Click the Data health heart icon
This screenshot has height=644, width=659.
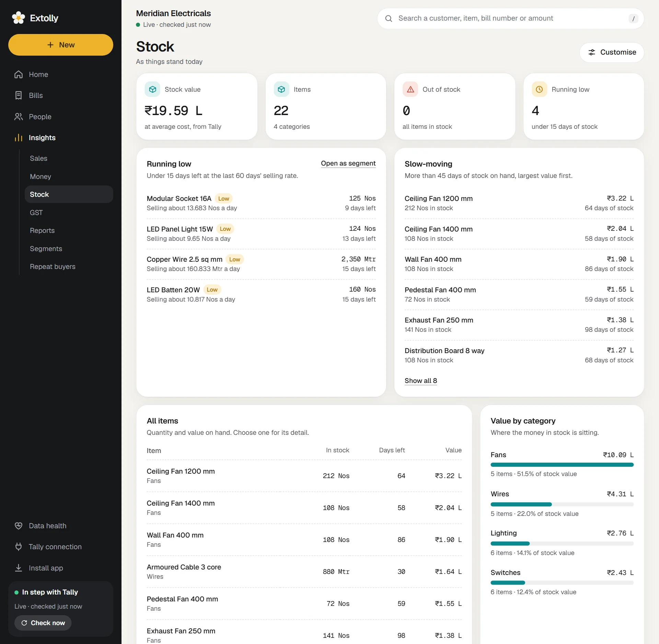pyautogui.click(x=19, y=526)
